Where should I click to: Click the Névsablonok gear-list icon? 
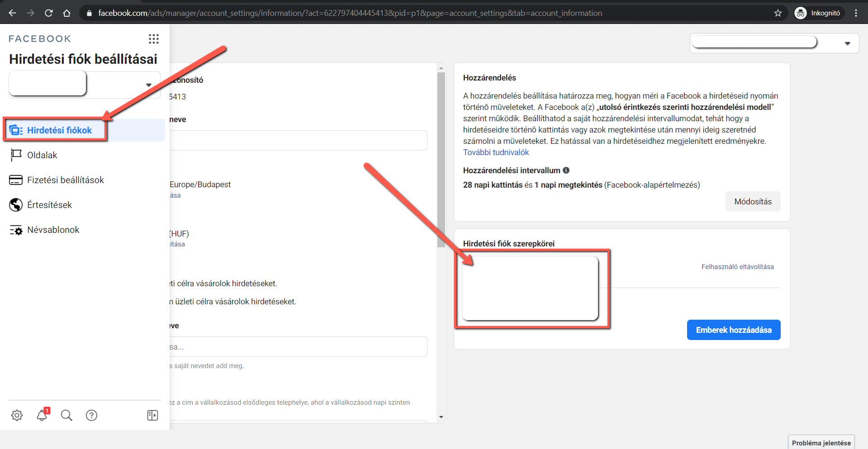16,230
